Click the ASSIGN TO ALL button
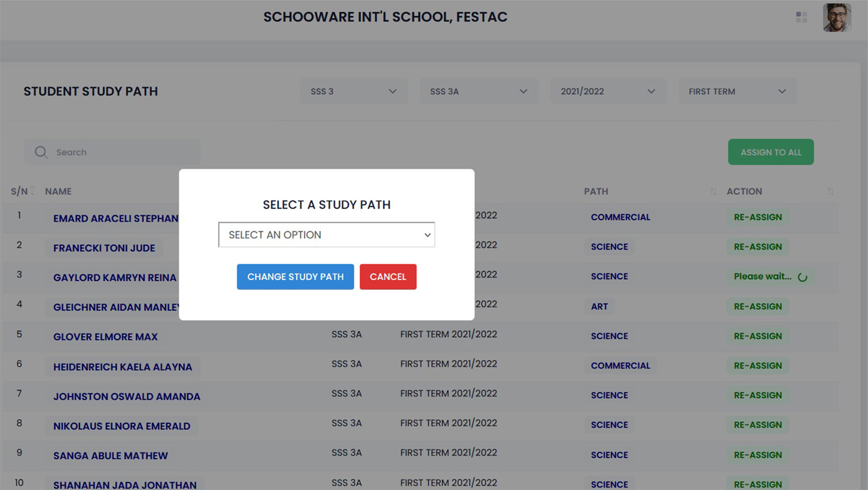868x490 pixels. pyautogui.click(x=771, y=152)
